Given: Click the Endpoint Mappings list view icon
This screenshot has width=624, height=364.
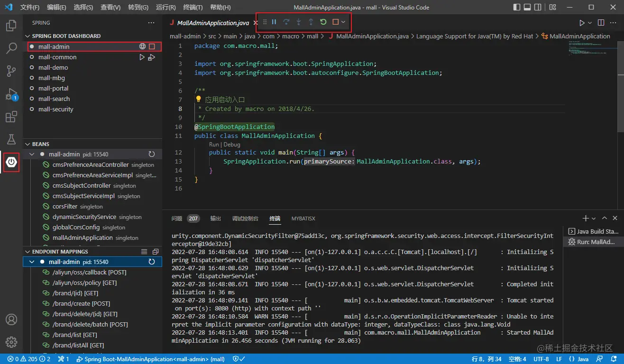Looking at the screenshot, I should (144, 252).
